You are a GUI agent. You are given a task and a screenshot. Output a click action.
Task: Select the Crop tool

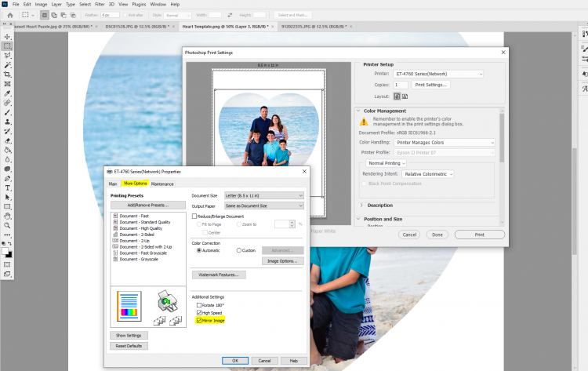pos(7,75)
